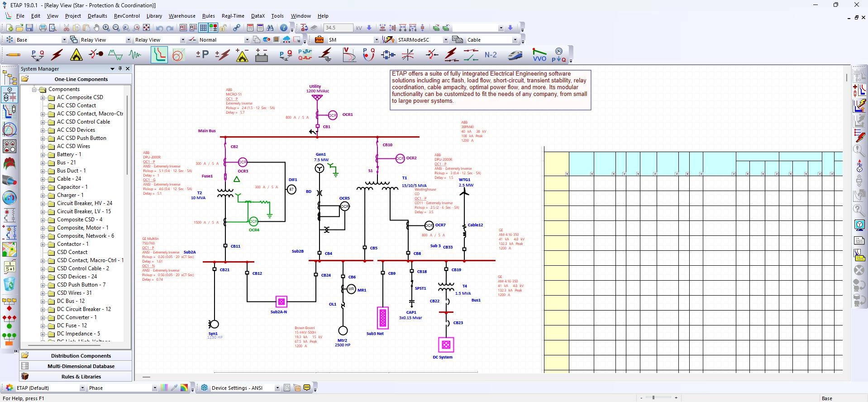Open the DC Short-Circuit mode icon
Screen dimensions: 868x402
(x=222, y=55)
